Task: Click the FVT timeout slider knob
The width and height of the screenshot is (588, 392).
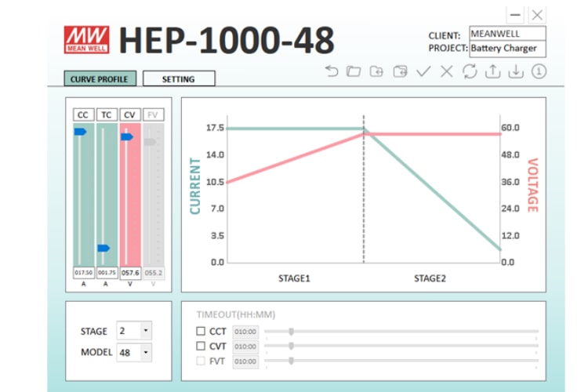Action: (x=291, y=361)
